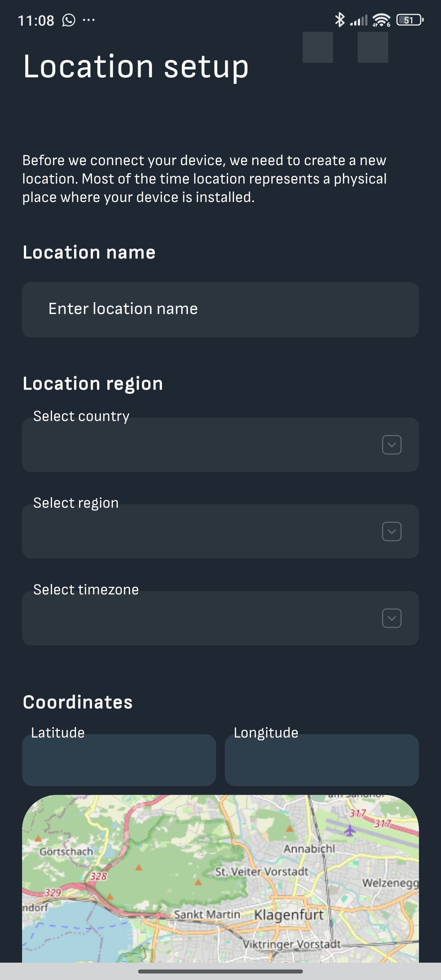Image resolution: width=441 pixels, height=980 pixels.
Task: Tap the first gray square header button
Action: click(x=318, y=47)
